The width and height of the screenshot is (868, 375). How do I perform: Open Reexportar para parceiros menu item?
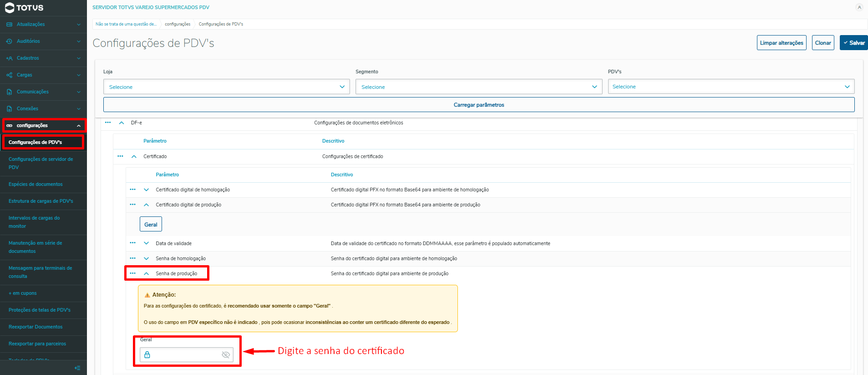click(x=43, y=344)
